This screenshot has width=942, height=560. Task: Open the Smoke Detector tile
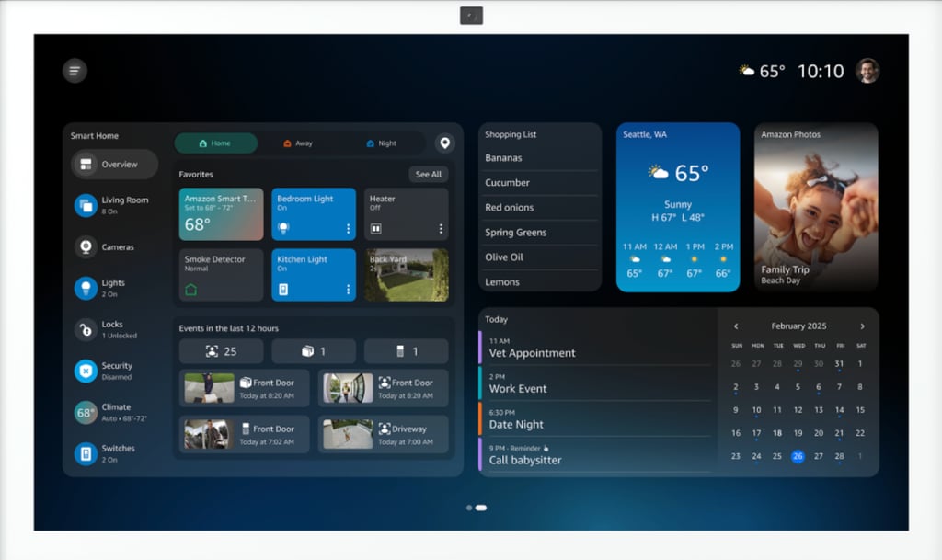(221, 274)
